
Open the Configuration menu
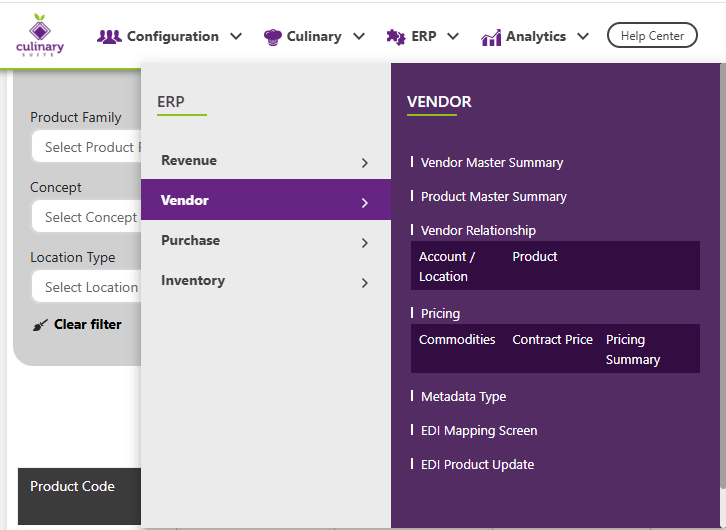(169, 36)
